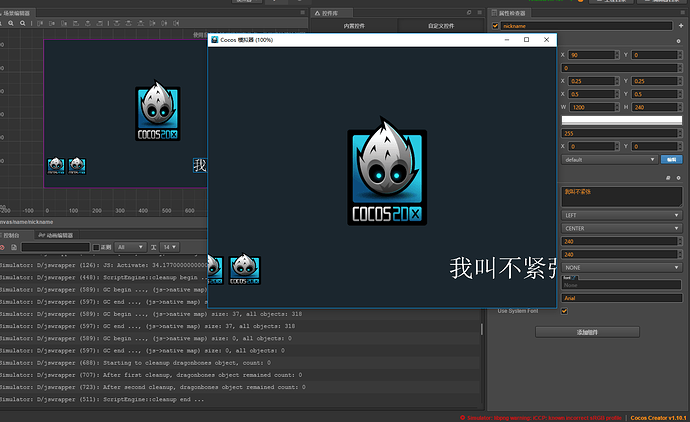Screen dimensions: 690x422
Task: Click the open log file icon in console
Action: [x=14, y=247]
